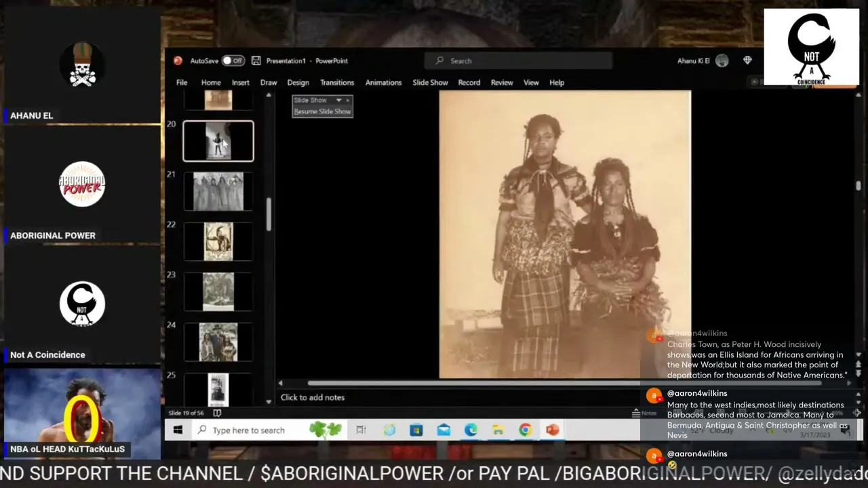The height and width of the screenshot is (488, 868).
Task: Select the Record ribbon tab
Action: [469, 83]
